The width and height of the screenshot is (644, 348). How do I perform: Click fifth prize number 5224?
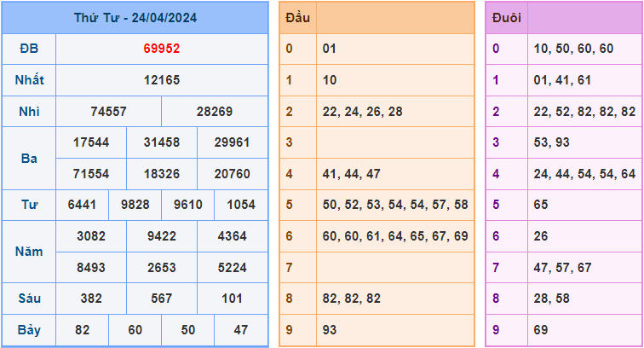click(232, 268)
